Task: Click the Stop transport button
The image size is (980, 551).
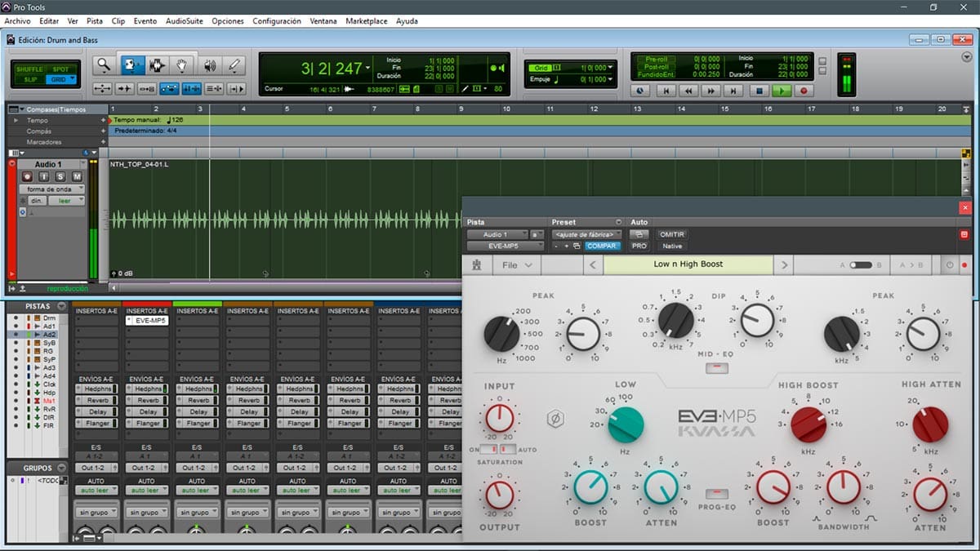Action: tap(759, 91)
